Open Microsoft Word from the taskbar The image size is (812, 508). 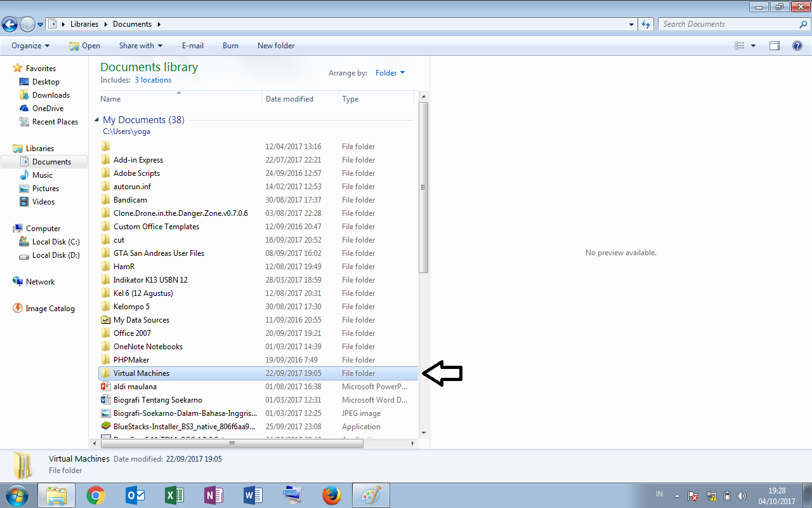[253, 495]
